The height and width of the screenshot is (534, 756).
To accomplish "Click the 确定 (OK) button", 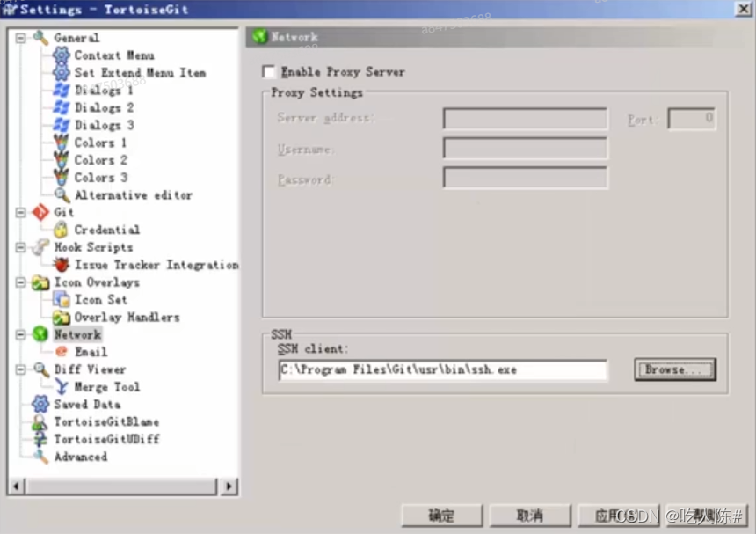I will click(x=441, y=516).
